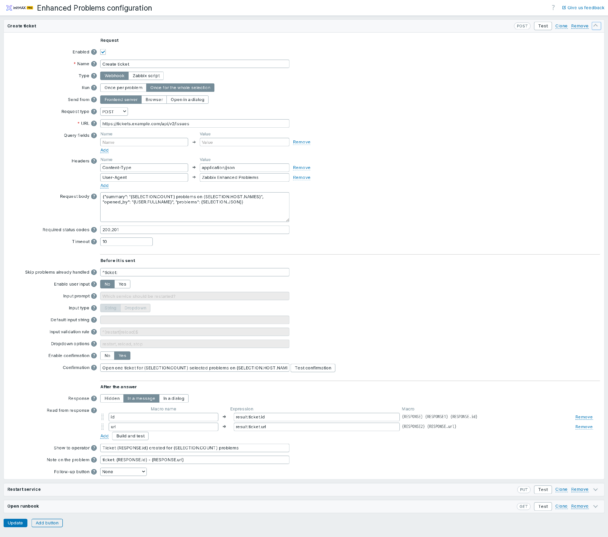
Task: Set Send from to Open in a dialog
Action: click(188, 100)
